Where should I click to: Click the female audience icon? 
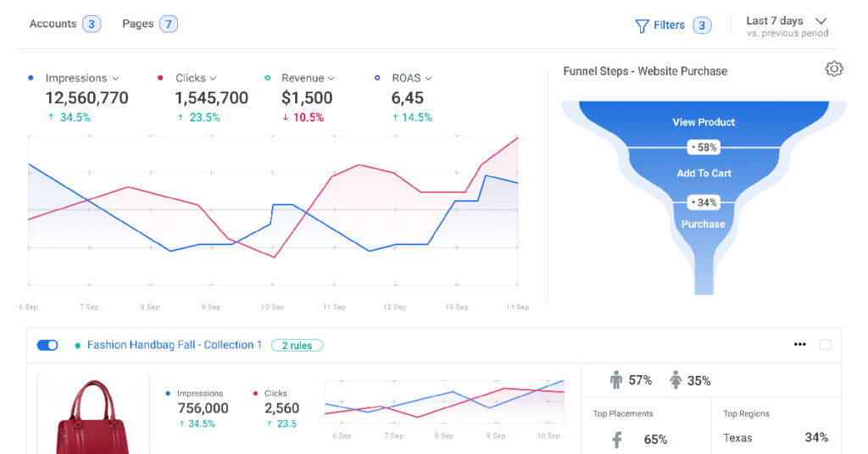point(676,380)
